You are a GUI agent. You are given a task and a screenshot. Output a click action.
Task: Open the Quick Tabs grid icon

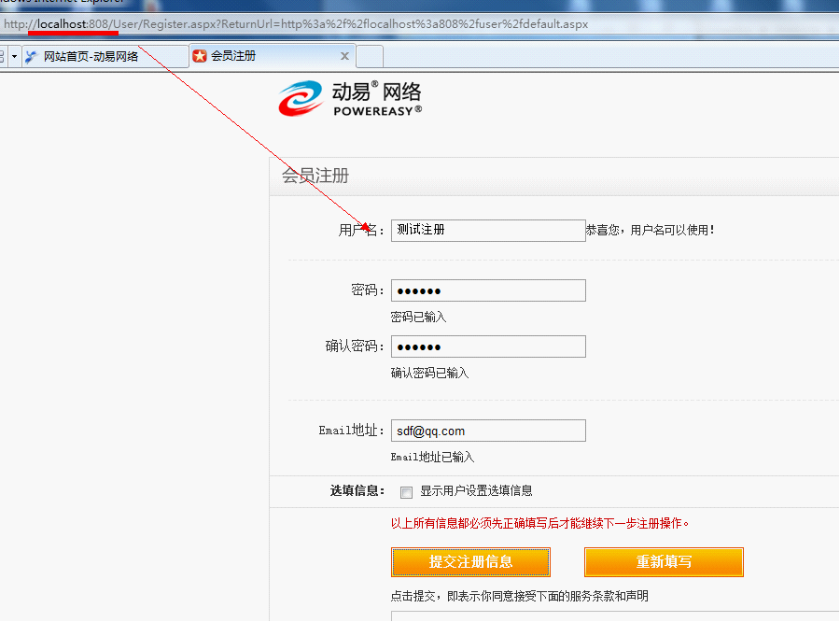coord(3,56)
